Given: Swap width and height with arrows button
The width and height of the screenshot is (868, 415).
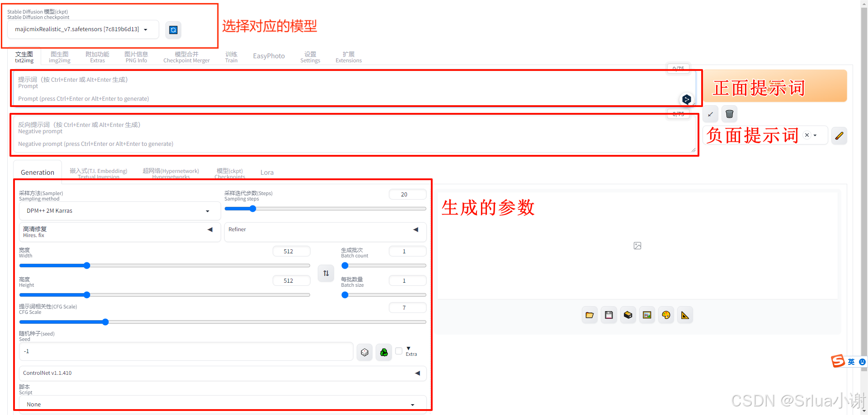Looking at the screenshot, I should click(x=326, y=273).
